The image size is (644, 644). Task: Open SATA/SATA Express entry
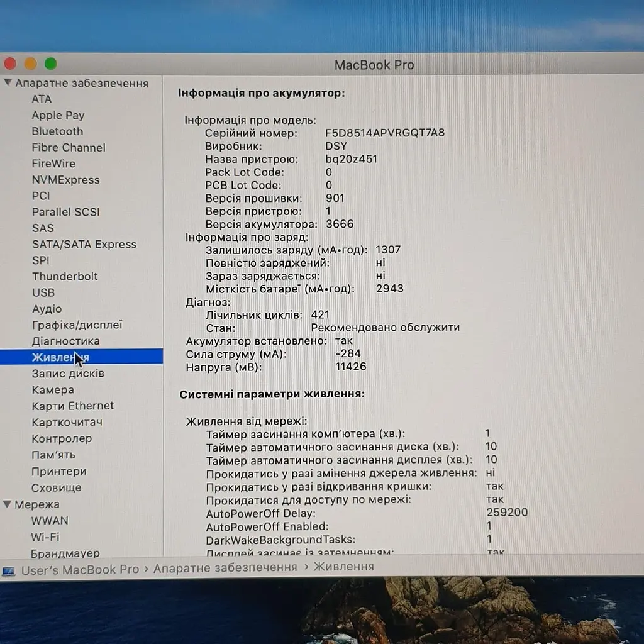coord(84,245)
